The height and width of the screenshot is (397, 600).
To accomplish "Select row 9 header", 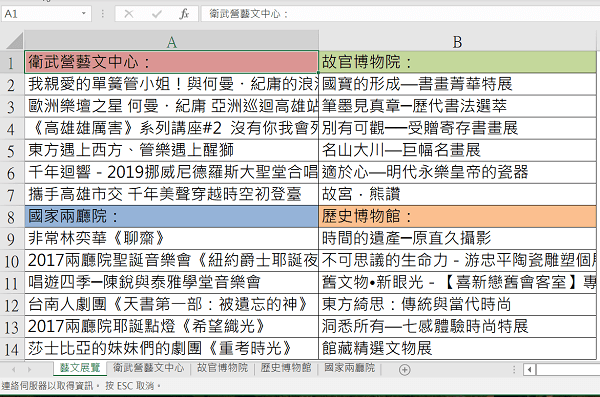I will click(x=12, y=239).
